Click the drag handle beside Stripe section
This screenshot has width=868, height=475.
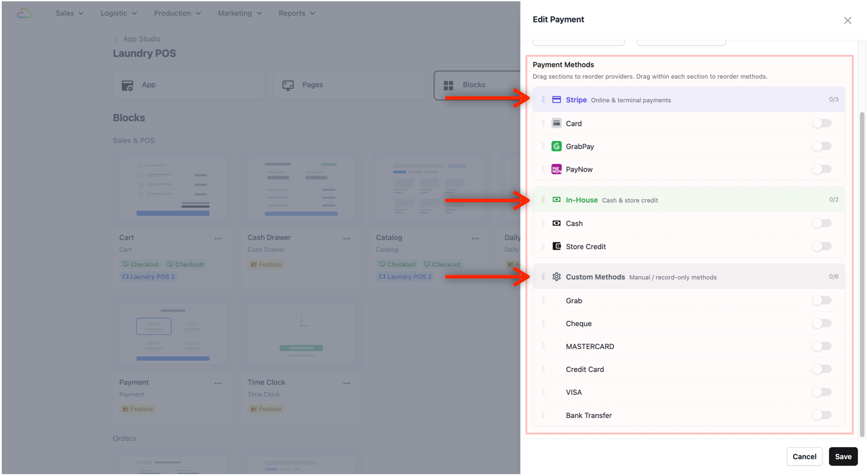pos(543,100)
